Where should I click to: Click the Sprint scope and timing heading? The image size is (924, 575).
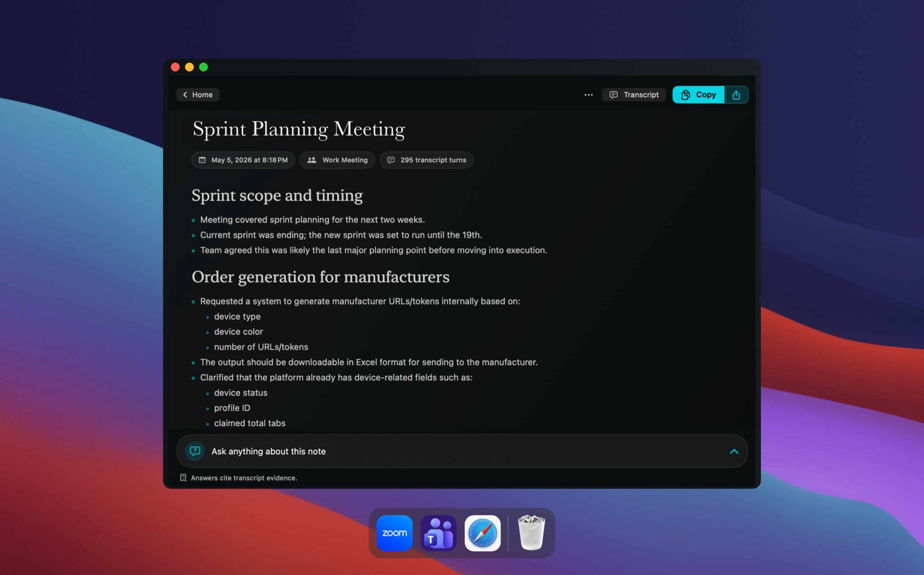click(277, 196)
